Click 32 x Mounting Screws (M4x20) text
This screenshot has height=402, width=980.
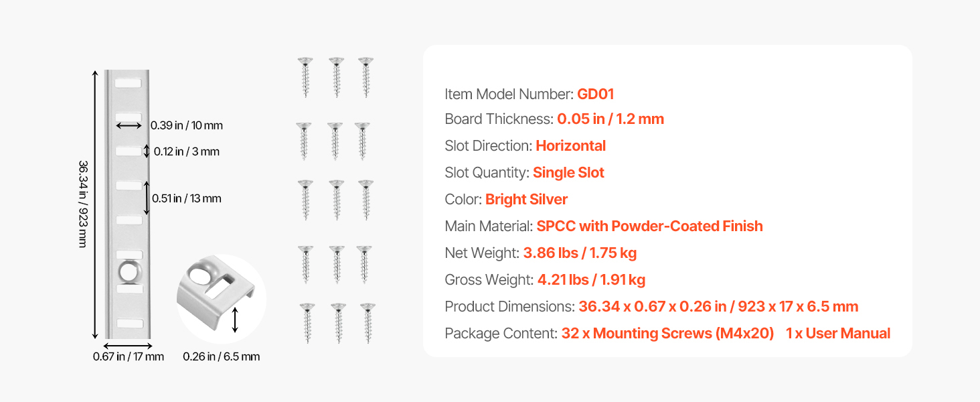click(667, 334)
